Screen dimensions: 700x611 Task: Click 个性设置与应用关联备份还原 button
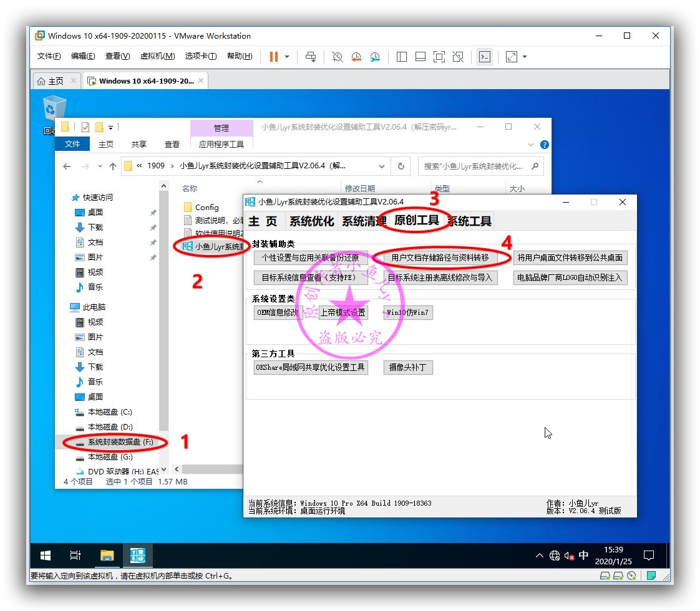point(311,257)
